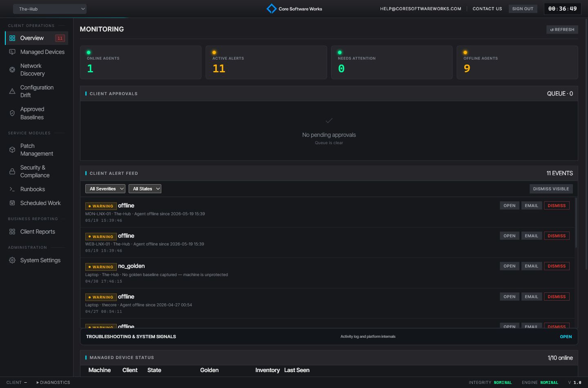The height and width of the screenshot is (388, 588).
Task: Navigate to Patch Management module
Action: (36, 150)
